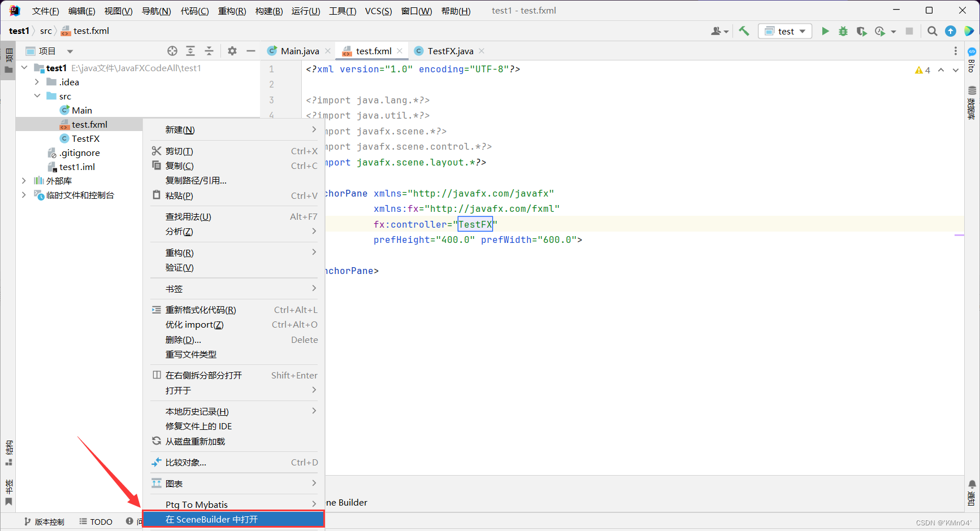Image resolution: width=980 pixels, height=531 pixels.
Task: Choose Copy from the context menu
Action: pyautogui.click(x=234, y=166)
